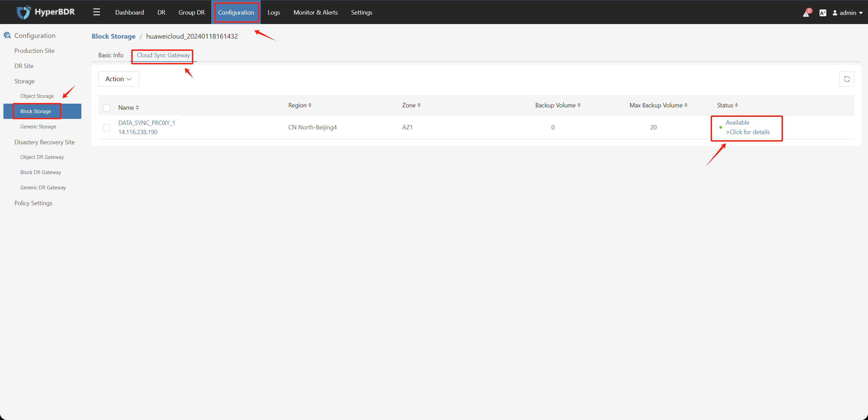Sort by Status column arrows
The image size is (868, 420).
pos(736,105)
